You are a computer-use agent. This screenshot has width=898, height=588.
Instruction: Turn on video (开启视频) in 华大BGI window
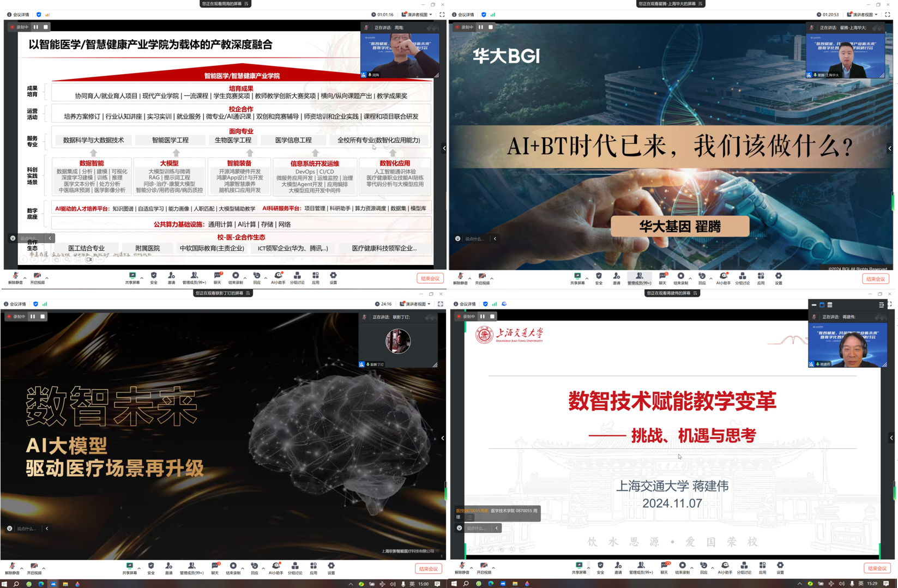(482, 278)
